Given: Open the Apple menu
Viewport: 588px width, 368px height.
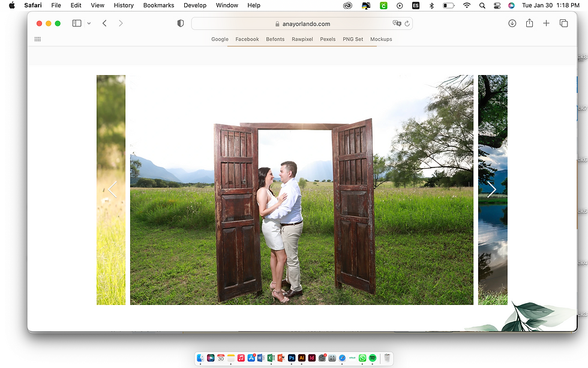Looking at the screenshot, I should 12,5.
